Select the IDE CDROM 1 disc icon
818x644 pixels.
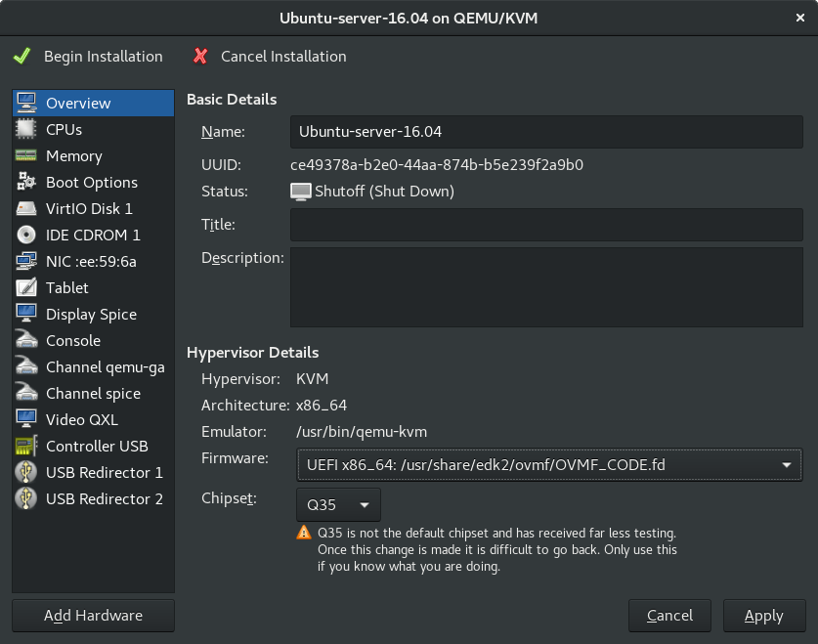(x=27, y=235)
